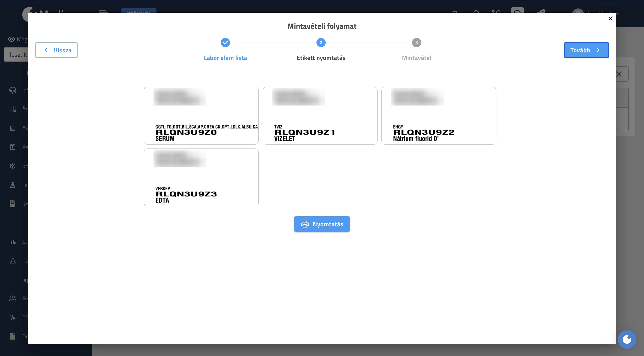This screenshot has width=644, height=356.
Task: Click the Nyomtatás print button
Action: [x=322, y=224]
